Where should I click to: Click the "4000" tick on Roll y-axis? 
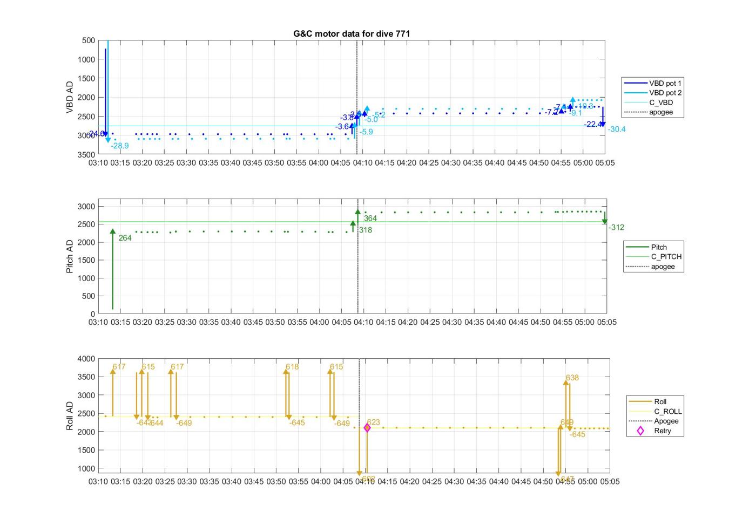[86, 359]
